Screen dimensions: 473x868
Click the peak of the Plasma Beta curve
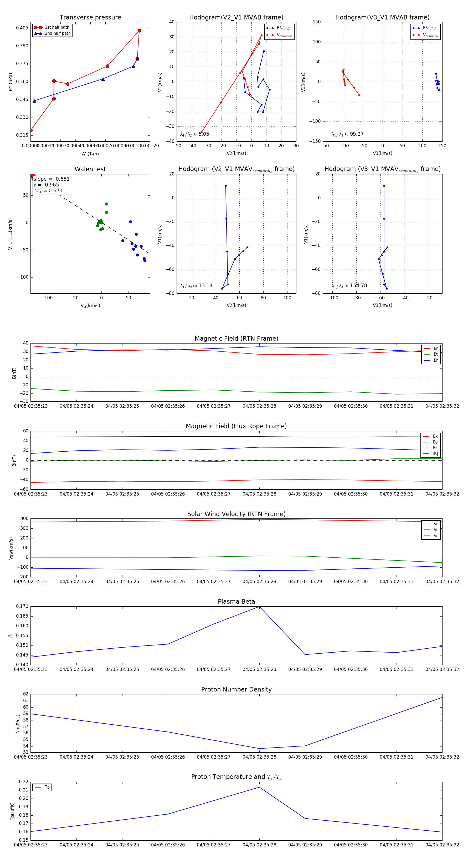(x=259, y=607)
